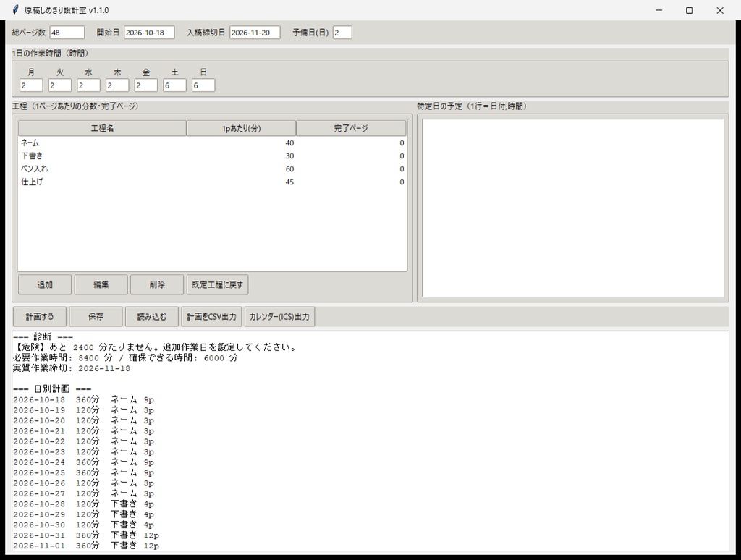741x560 pixels.
Task: Click the 日 work hours field
Action: [x=203, y=85]
